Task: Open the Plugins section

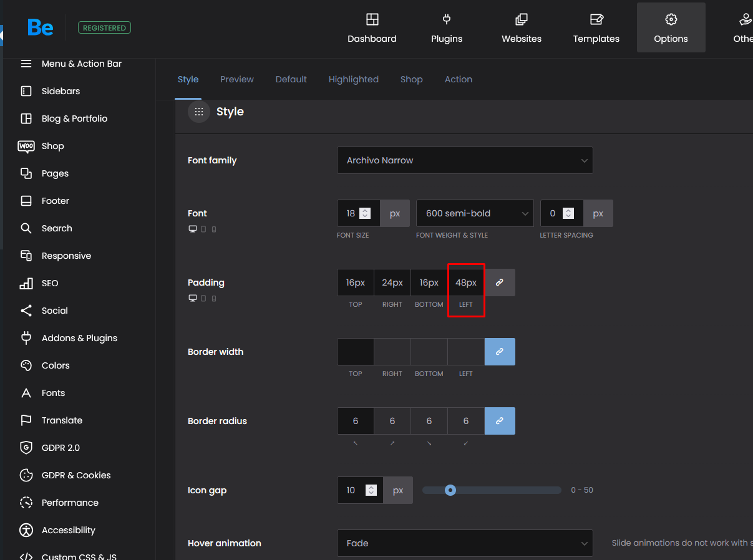Action: tap(447, 28)
